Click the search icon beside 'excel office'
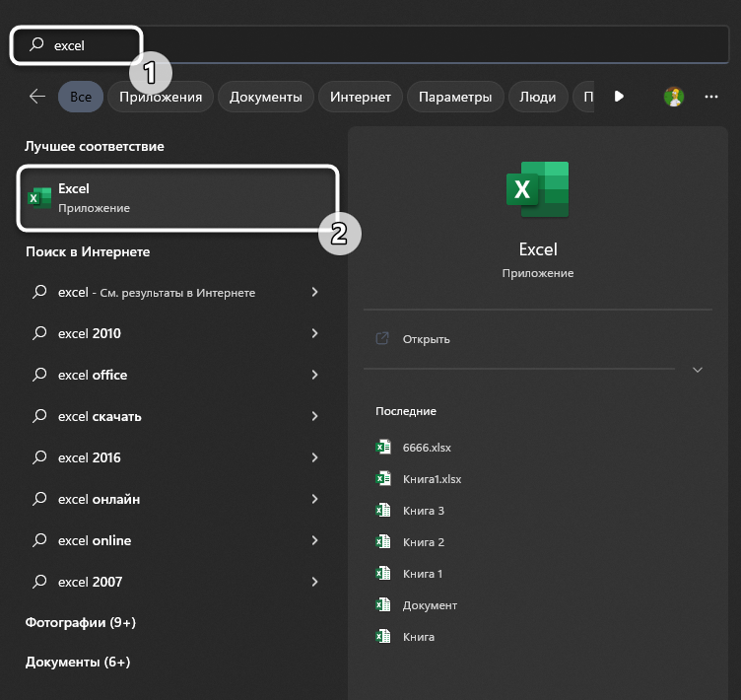 click(39, 375)
